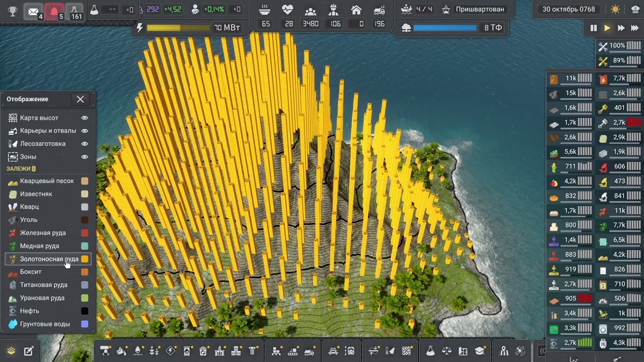Toggle Железная руда deposit swatch
The height and width of the screenshot is (362, 644).
tap(85, 233)
